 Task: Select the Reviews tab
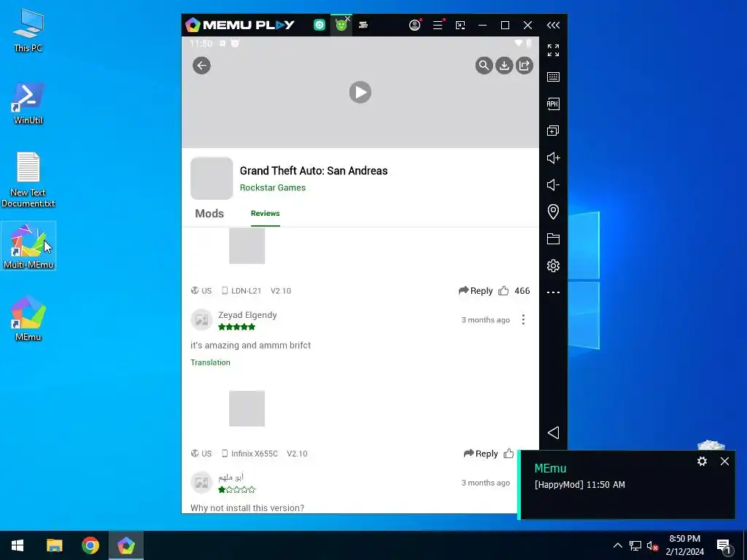pyautogui.click(x=266, y=214)
